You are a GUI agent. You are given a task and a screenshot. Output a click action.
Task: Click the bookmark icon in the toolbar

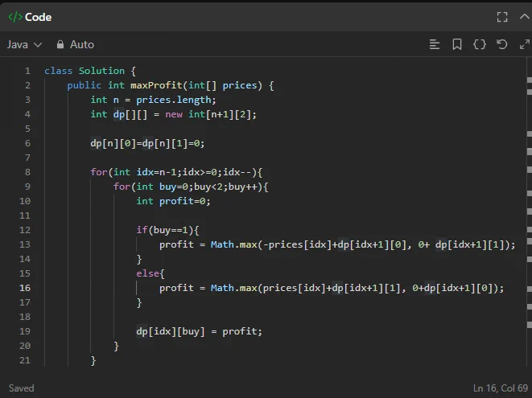click(x=457, y=44)
